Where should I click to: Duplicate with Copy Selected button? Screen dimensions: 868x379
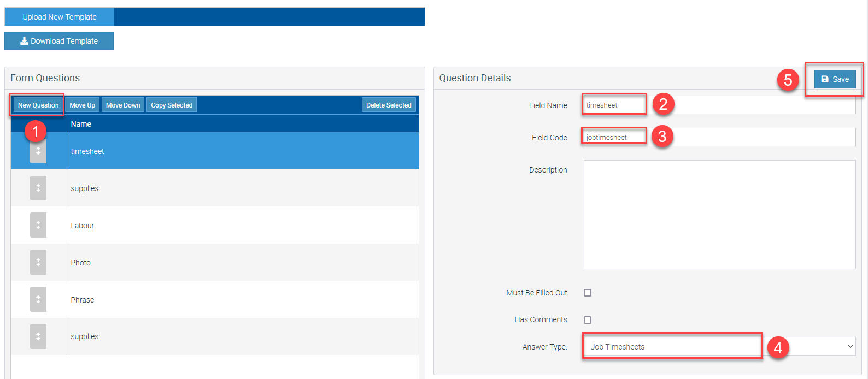tap(172, 105)
